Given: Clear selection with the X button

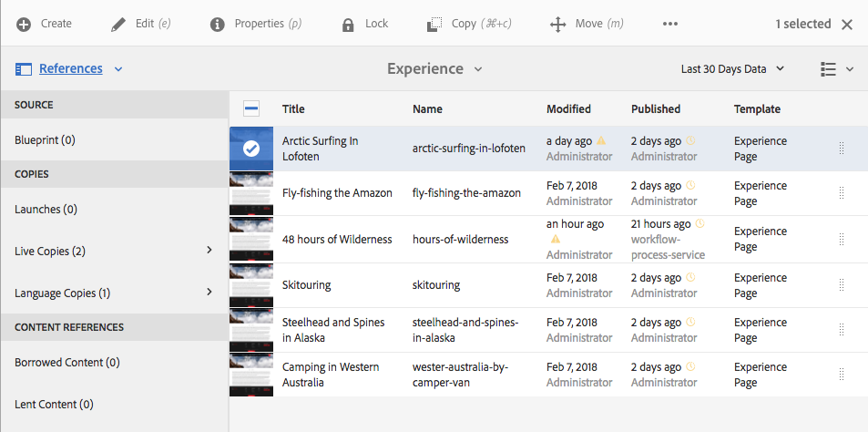Looking at the screenshot, I should (847, 24).
